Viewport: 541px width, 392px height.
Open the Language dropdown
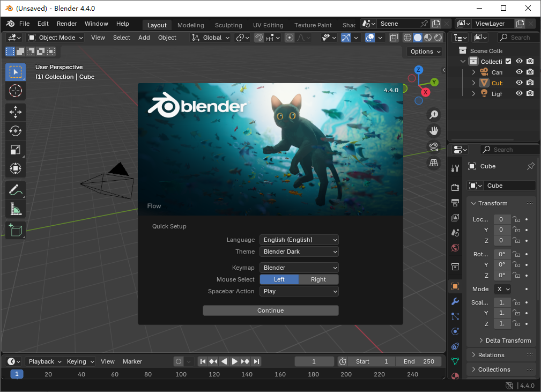tap(299, 240)
